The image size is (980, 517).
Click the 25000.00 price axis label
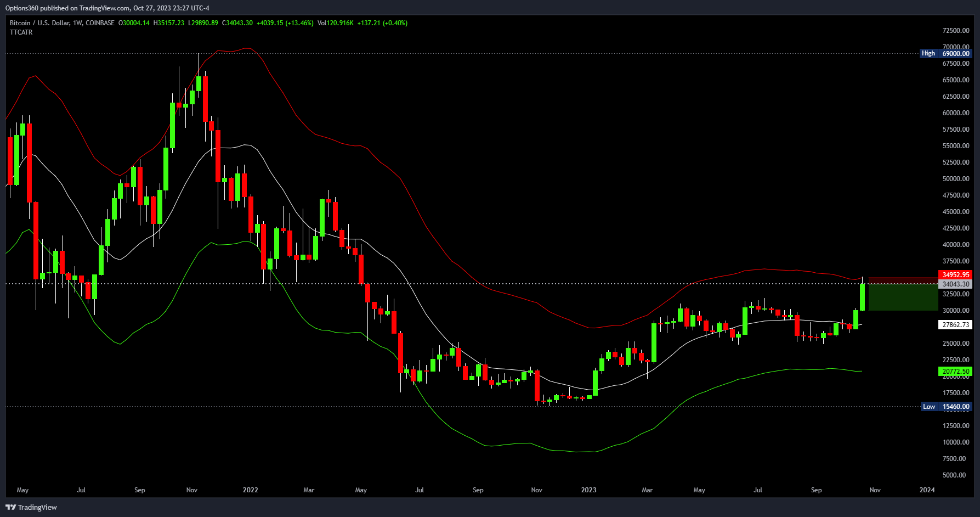click(956, 344)
